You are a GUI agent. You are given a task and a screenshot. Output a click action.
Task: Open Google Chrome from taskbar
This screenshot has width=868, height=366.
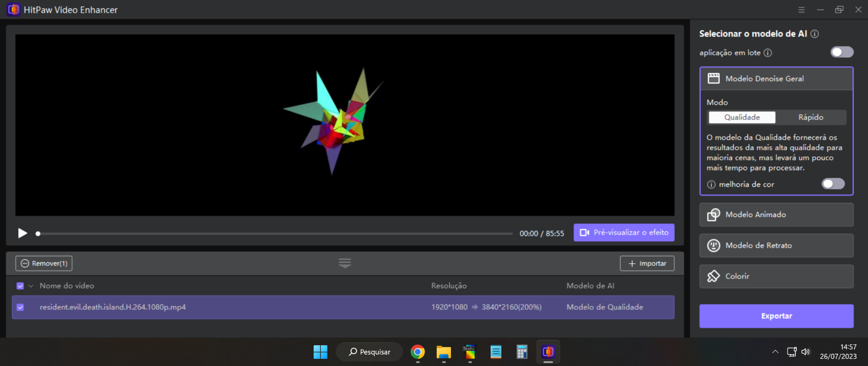[x=417, y=352]
